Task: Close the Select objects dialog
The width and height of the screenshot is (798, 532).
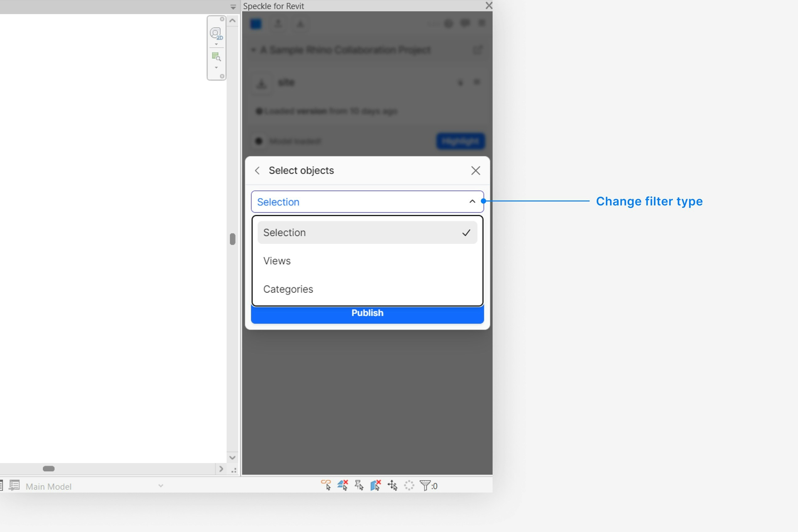Action: tap(476, 170)
